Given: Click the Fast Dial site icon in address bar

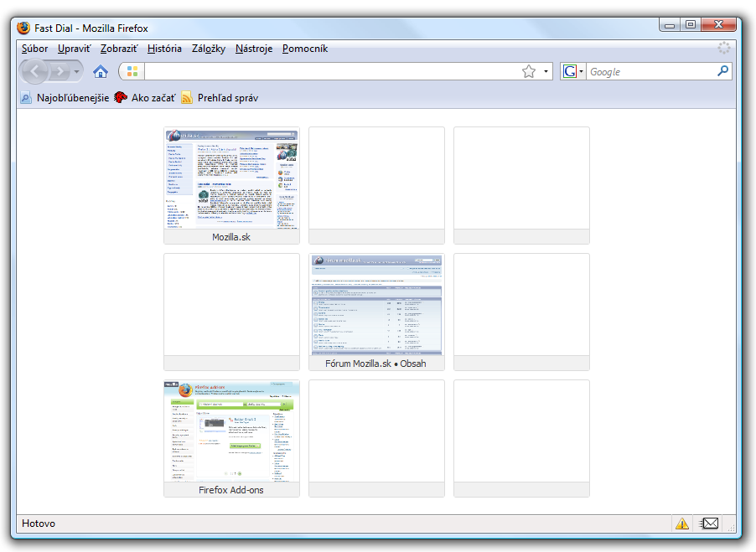Looking at the screenshot, I should pos(132,72).
